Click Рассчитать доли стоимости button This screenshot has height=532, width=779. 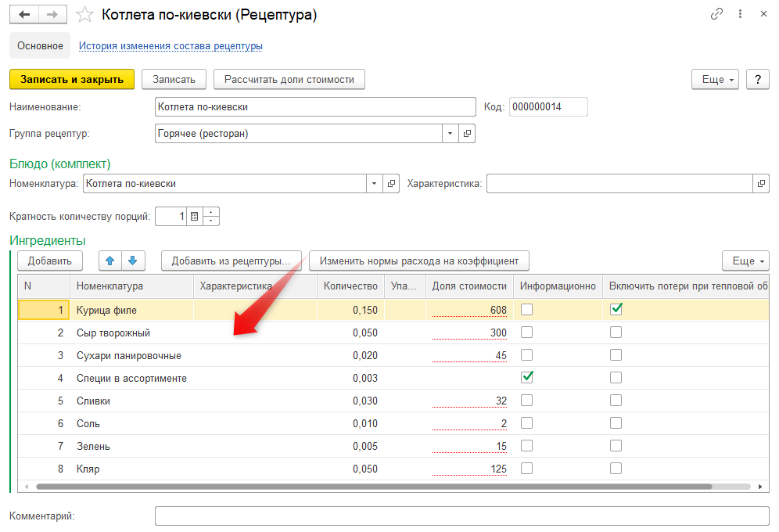(x=289, y=80)
